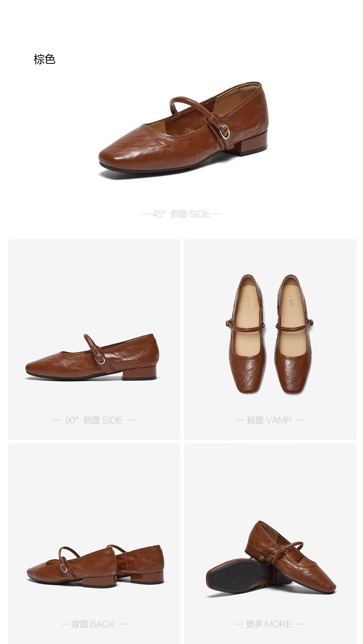Click the silver buckle on the 45° shoe
The width and height of the screenshot is (363, 644).
coord(224,131)
